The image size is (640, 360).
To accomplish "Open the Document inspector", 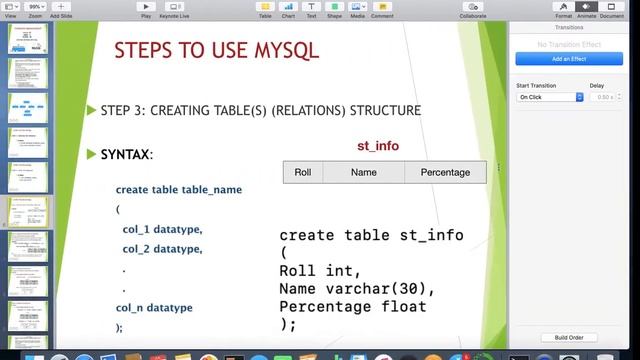I will coord(611,7).
